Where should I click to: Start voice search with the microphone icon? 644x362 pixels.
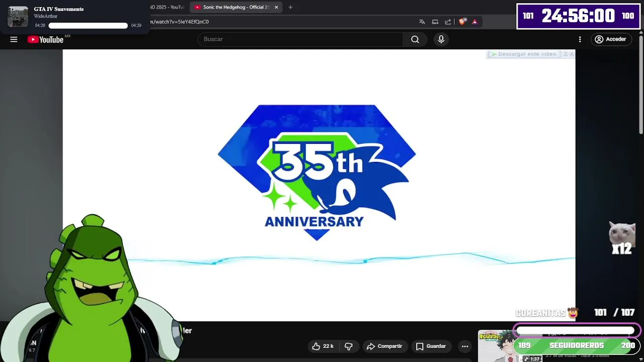pyautogui.click(x=441, y=39)
